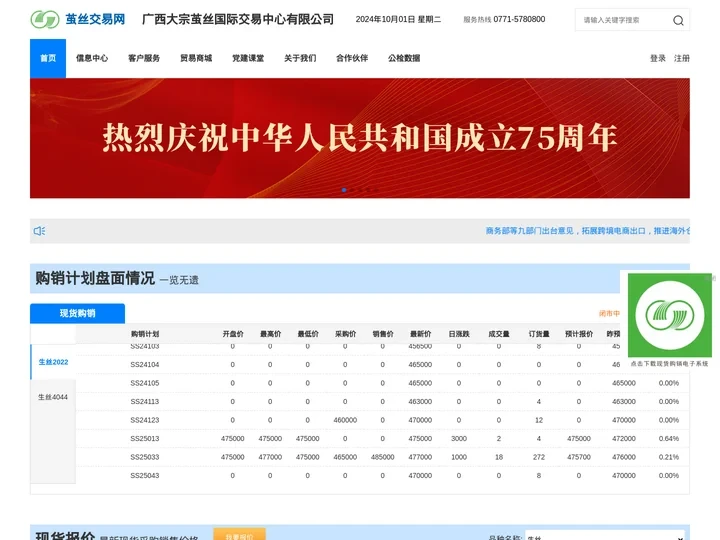The width and height of the screenshot is (720, 540).
Task: Click the 茧丝交易网 logo icon
Action: click(x=45, y=19)
